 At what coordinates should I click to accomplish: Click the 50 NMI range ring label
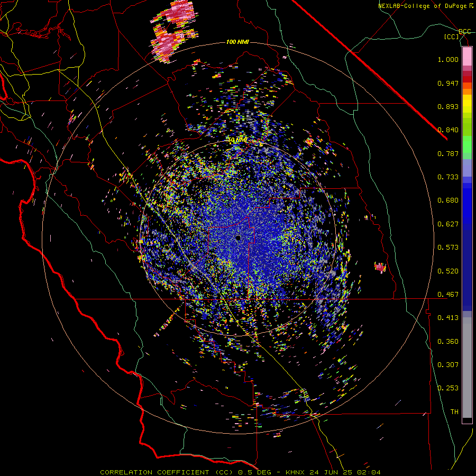tap(237, 140)
